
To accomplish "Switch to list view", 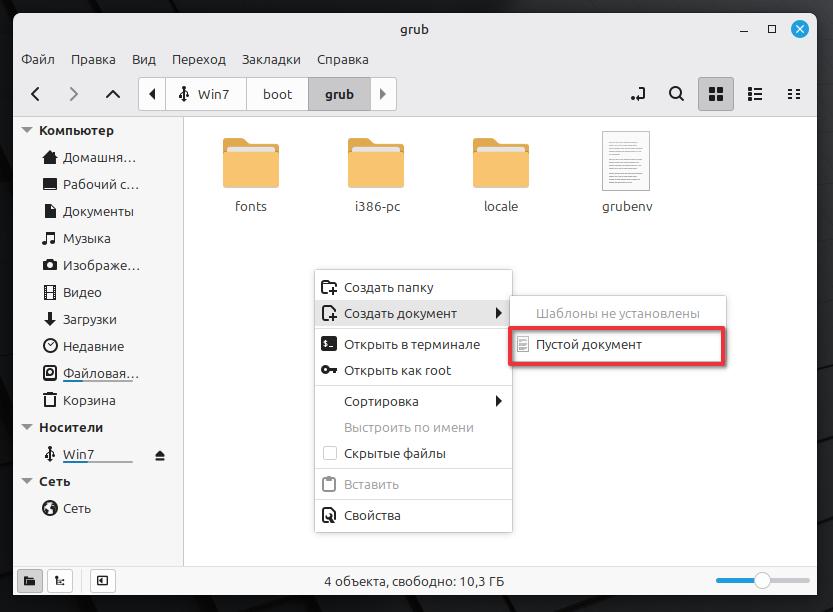I will (755, 94).
